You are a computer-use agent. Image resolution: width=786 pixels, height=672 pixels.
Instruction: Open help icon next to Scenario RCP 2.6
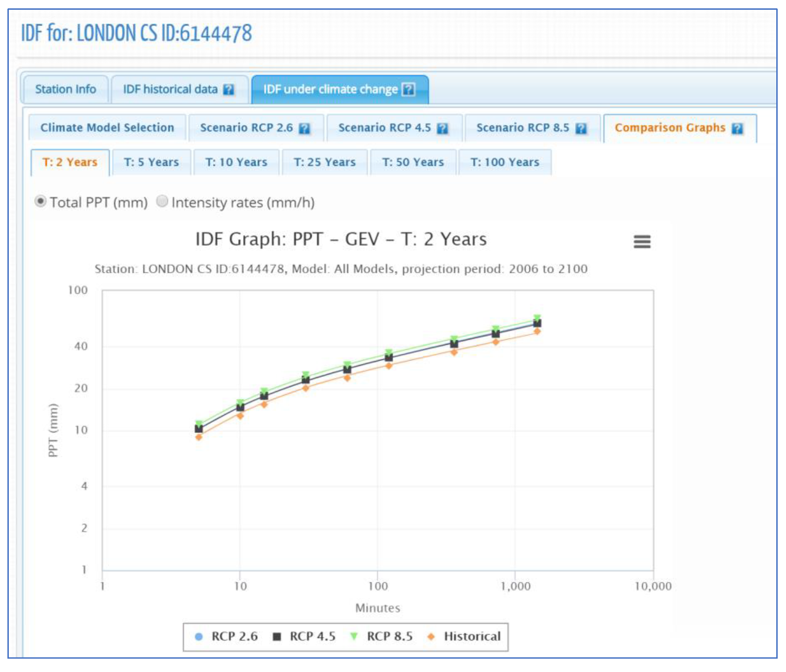click(304, 129)
